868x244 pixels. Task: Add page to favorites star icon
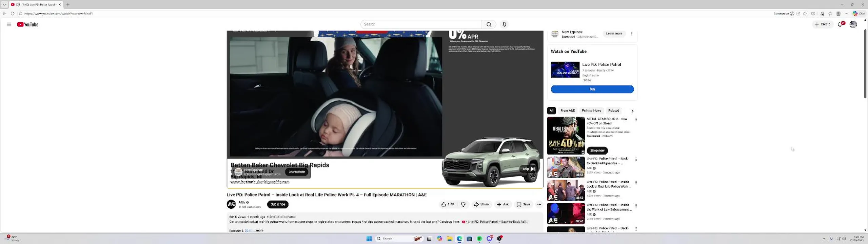pyautogui.click(x=805, y=14)
